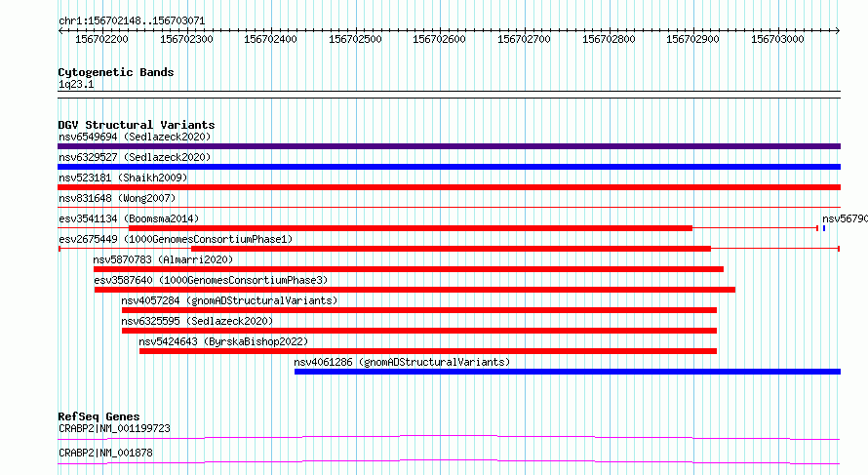
Task: Click the chr1:156702148..156703071 region label
Action: click(132, 21)
